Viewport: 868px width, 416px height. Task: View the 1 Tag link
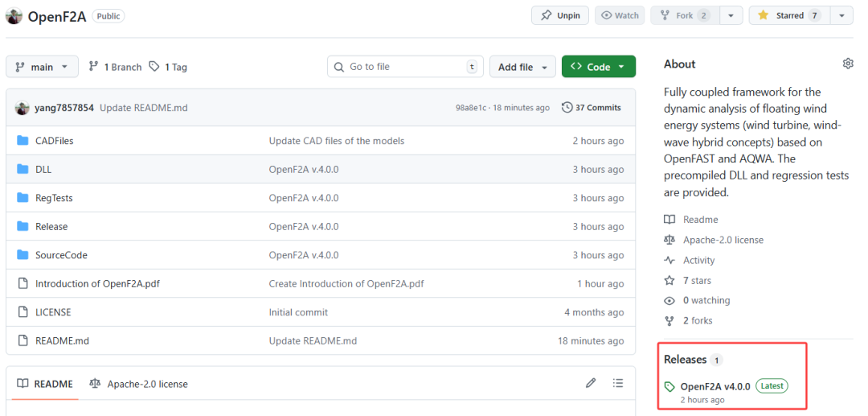[168, 67]
